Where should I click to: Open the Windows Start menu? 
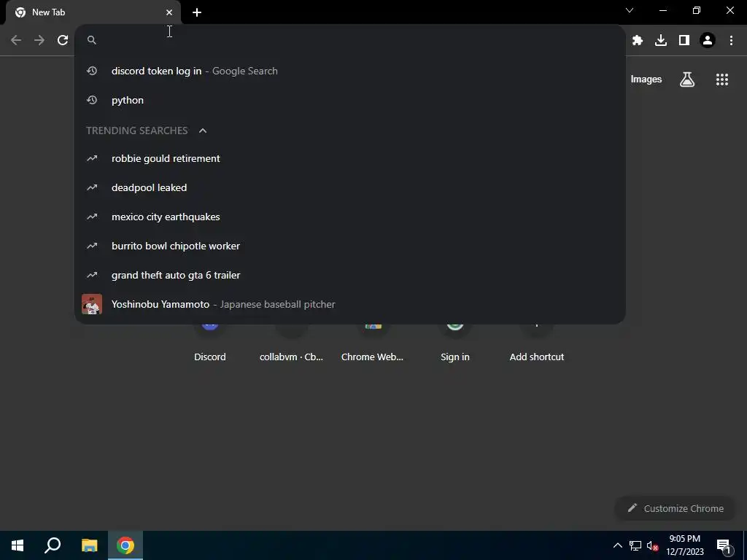(18, 545)
